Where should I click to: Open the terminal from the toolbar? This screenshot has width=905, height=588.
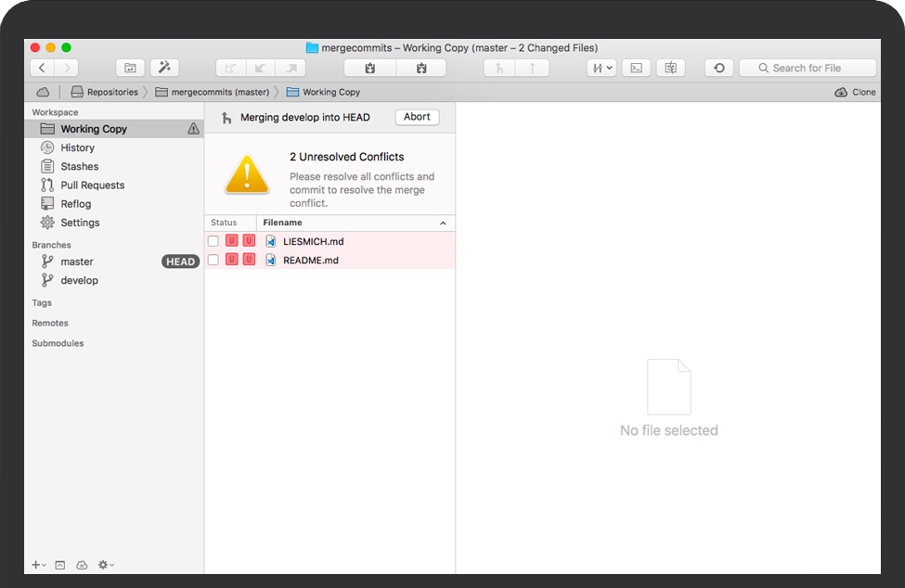[x=636, y=68]
